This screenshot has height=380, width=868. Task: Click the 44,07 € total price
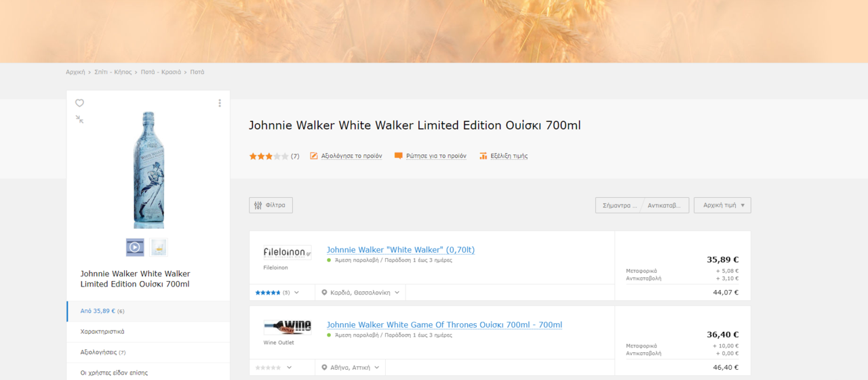pos(726,293)
